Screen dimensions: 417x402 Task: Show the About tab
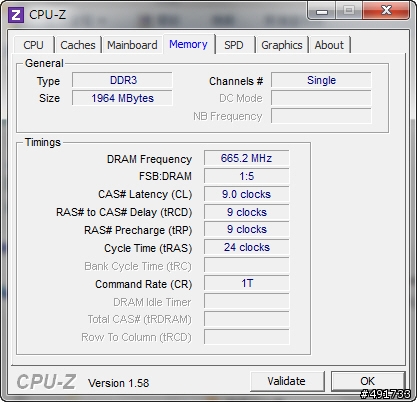[x=329, y=45]
